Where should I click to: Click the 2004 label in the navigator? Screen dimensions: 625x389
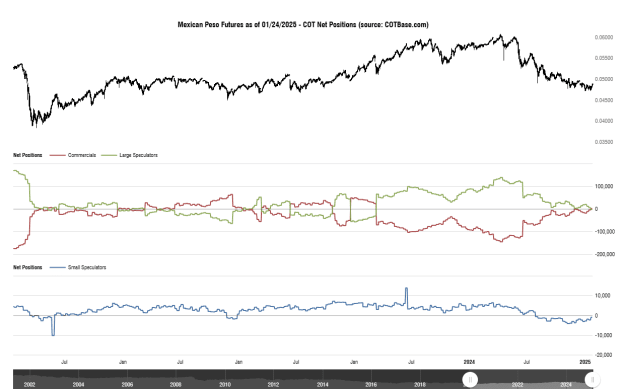(x=78, y=385)
